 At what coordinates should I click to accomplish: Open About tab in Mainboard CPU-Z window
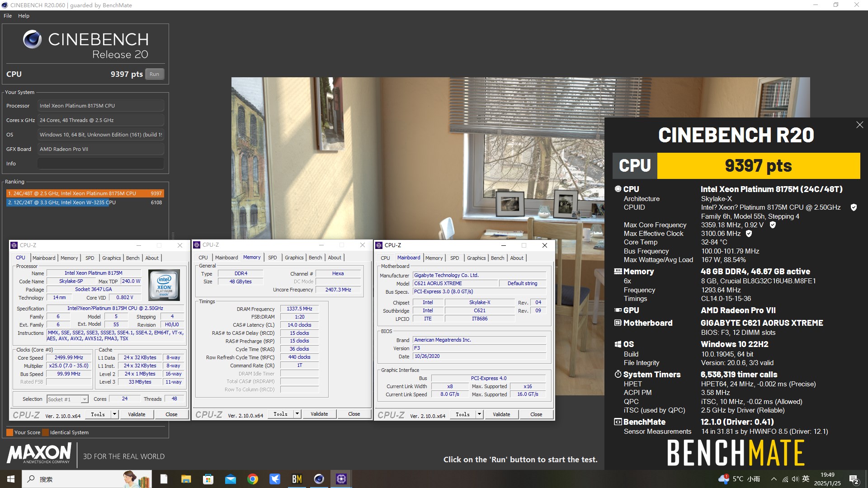517,258
